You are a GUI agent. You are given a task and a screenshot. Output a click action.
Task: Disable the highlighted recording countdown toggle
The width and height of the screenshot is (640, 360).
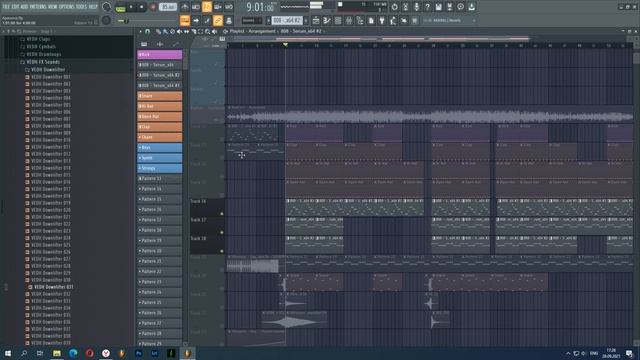click(207, 7)
